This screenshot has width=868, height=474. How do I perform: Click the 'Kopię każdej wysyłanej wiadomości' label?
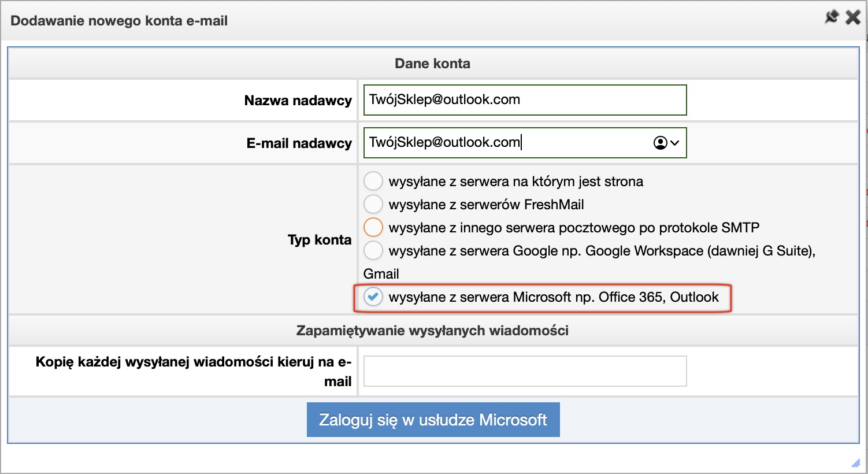[x=194, y=372]
